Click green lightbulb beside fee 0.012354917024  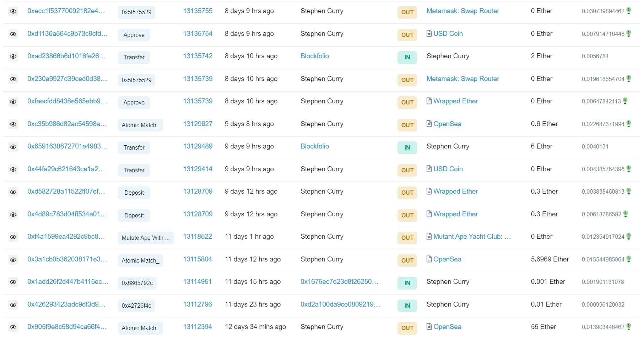coord(629,236)
